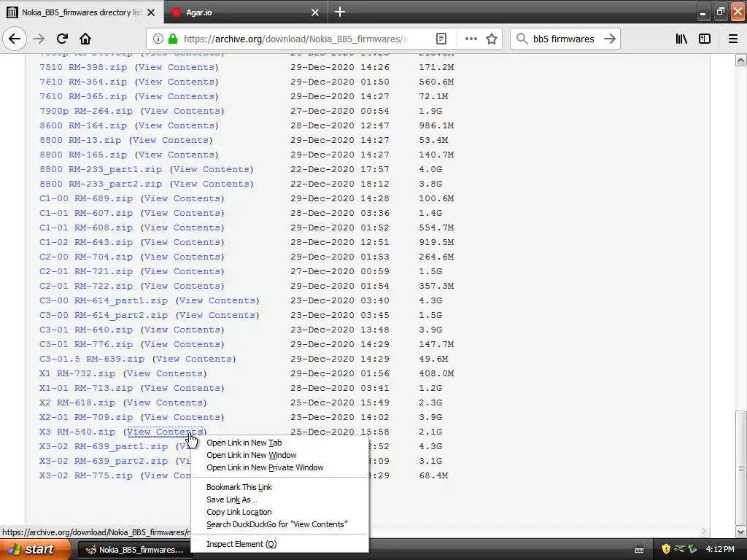747x560 pixels.
Task: Close the Agar.io tab
Action: pyautogui.click(x=315, y=12)
